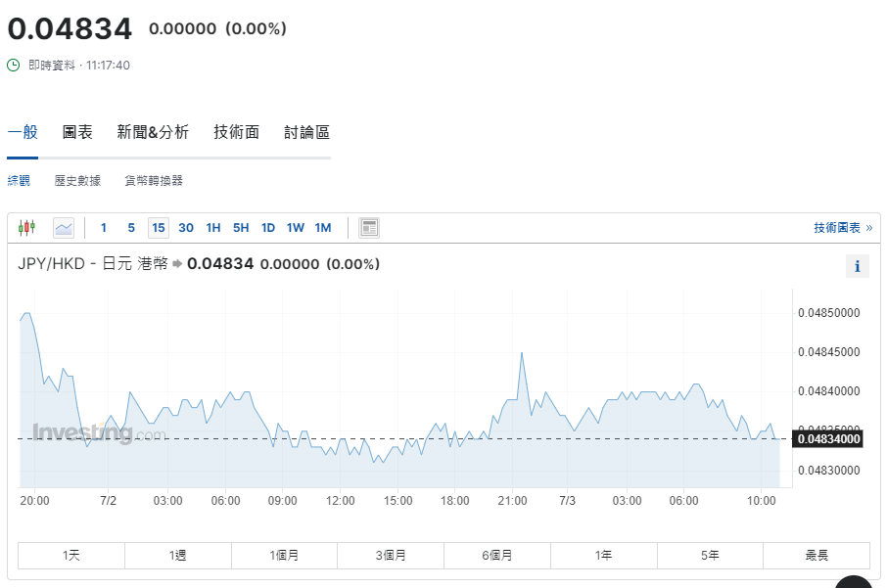887x588 pixels.
Task: Choose the 1D interval option
Action: tap(268, 228)
